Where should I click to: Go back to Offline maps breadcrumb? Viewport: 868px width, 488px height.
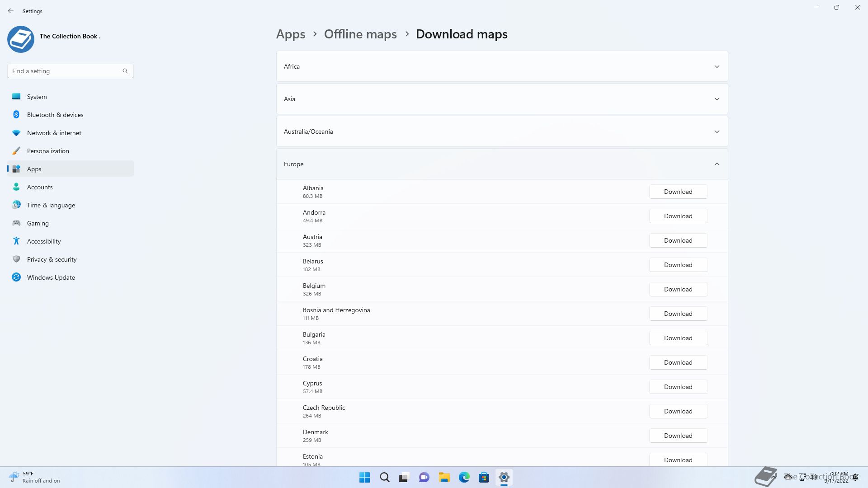(360, 34)
